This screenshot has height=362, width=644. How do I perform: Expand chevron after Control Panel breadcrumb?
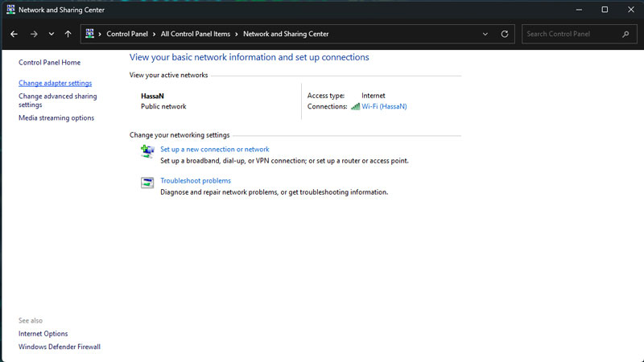click(x=154, y=34)
